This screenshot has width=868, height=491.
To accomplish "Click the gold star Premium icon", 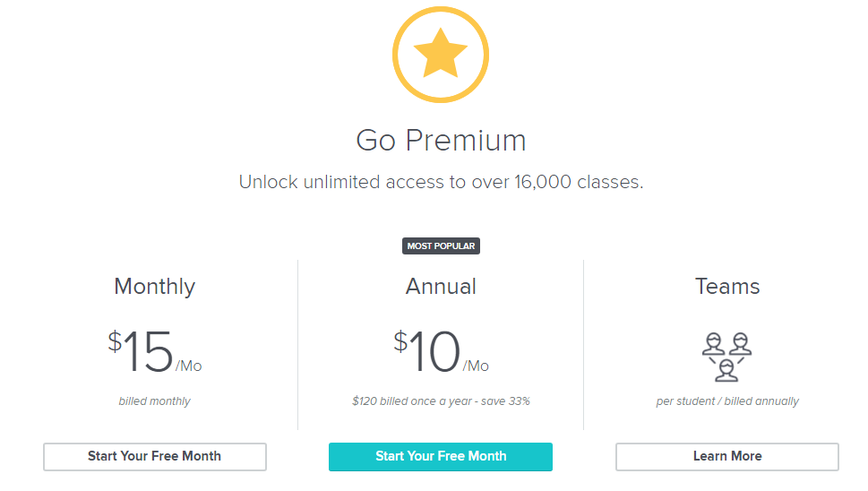I will 441,55.
